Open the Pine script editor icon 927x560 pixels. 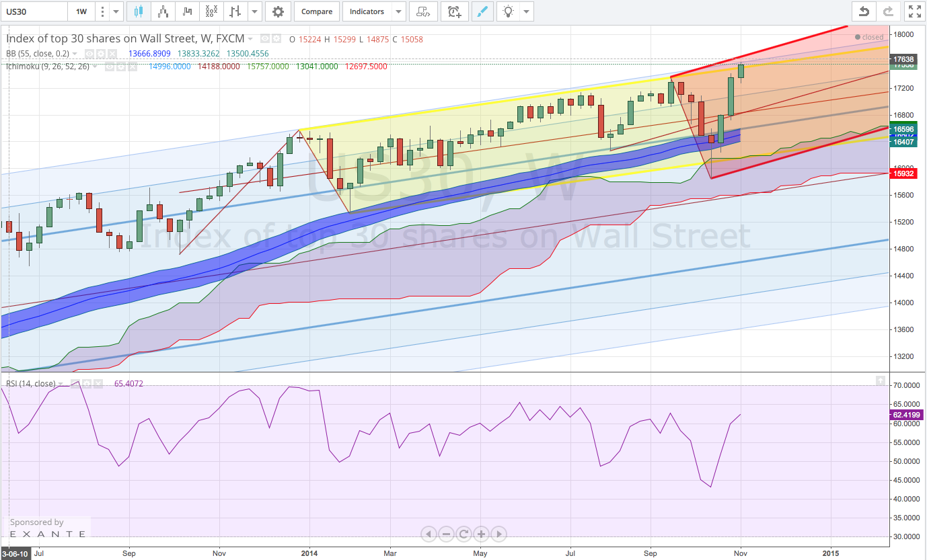(422, 11)
